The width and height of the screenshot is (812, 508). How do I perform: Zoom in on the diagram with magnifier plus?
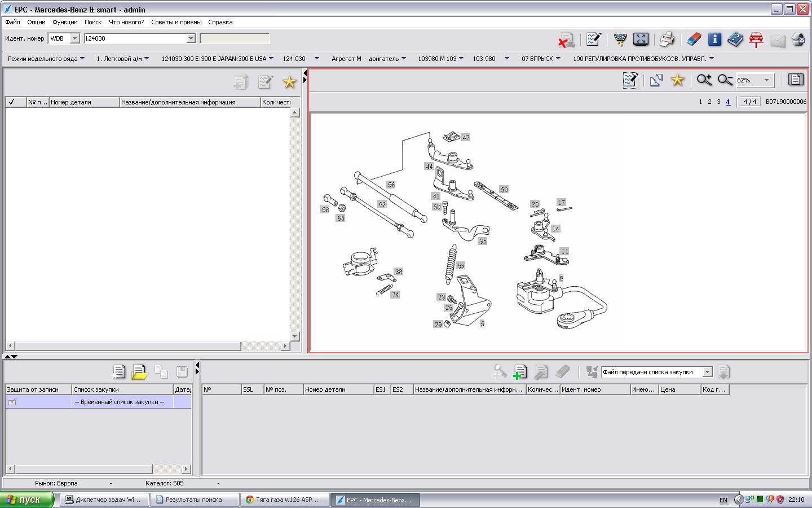704,80
